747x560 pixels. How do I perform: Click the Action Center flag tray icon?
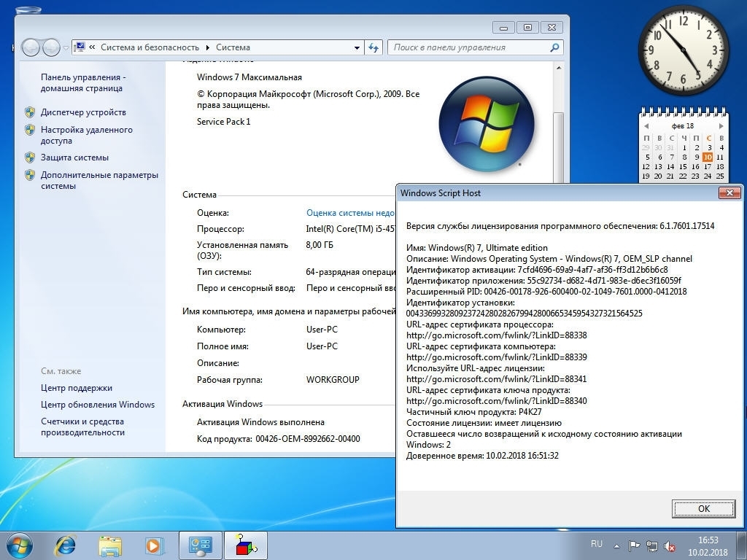point(634,545)
